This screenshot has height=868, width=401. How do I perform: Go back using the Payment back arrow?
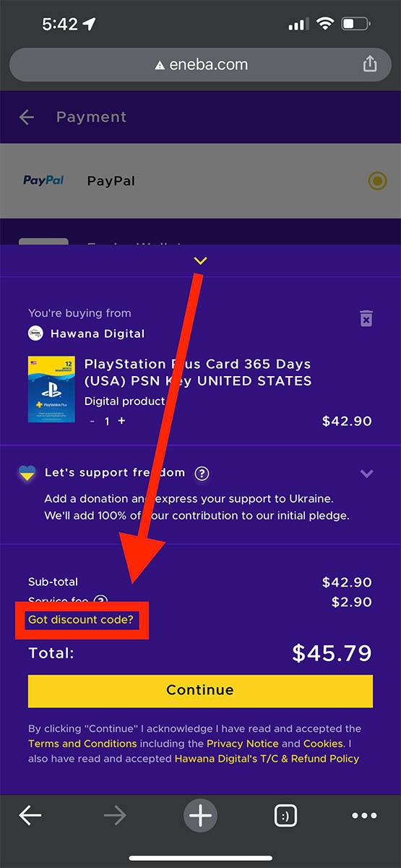[27, 117]
